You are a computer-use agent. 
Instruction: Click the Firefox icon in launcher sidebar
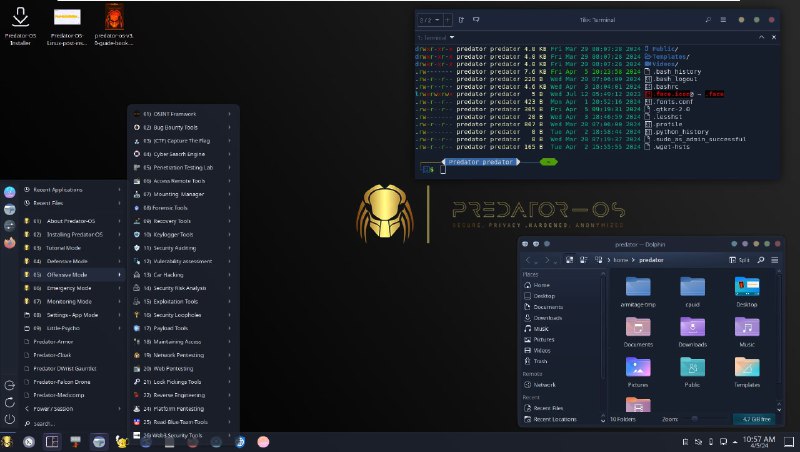tap(10, 243)
